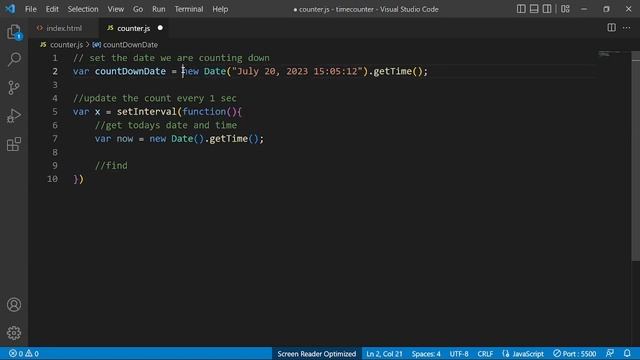Image resolution: width=640 pixels, height=360 pixels.
Task: Click the setInterval text on line 5
Action: point(147,111)
